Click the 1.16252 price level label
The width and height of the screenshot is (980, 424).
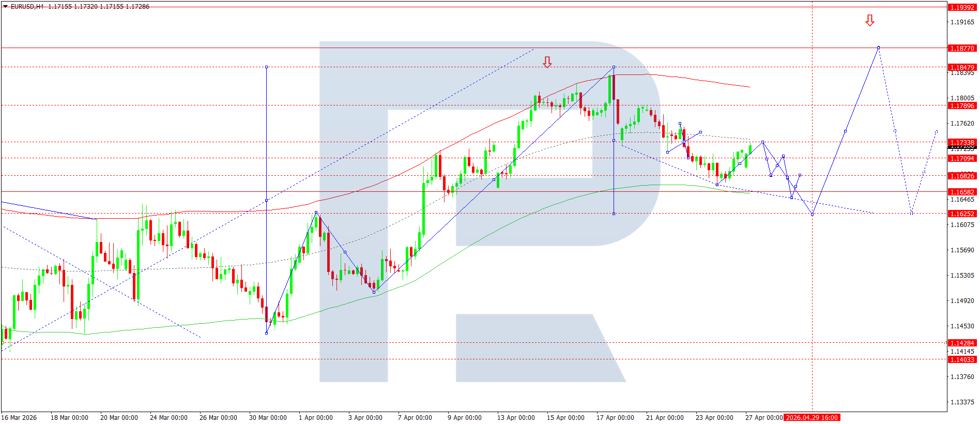pyautogui.click(x=961, y=214)
